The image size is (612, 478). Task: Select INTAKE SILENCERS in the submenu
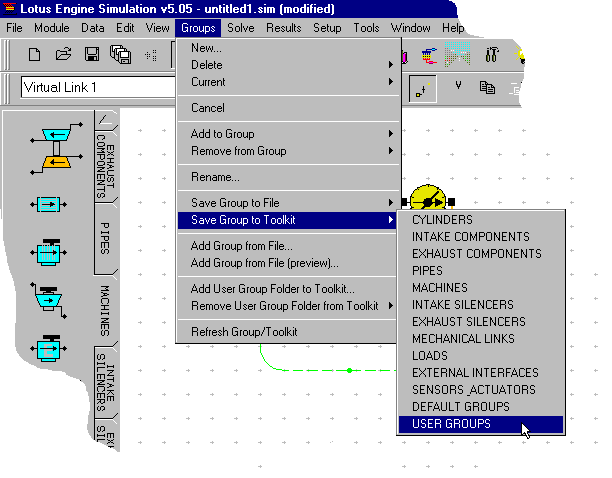[481, 305]
